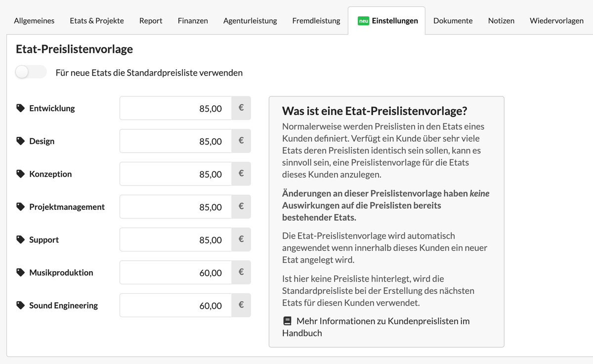Click the Musikproduktion price field
The width and height of the screenshot is (593, 364).
pos(176,273)
